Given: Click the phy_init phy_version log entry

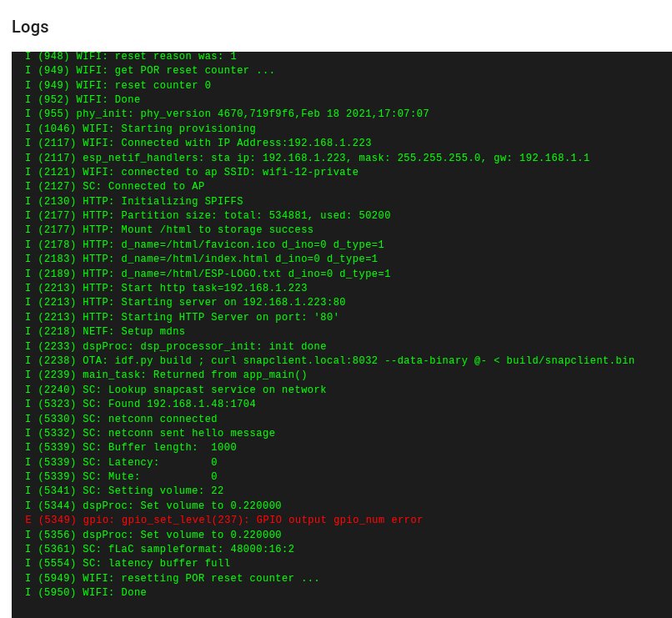Looking at the screenshot, I should 227,113.
